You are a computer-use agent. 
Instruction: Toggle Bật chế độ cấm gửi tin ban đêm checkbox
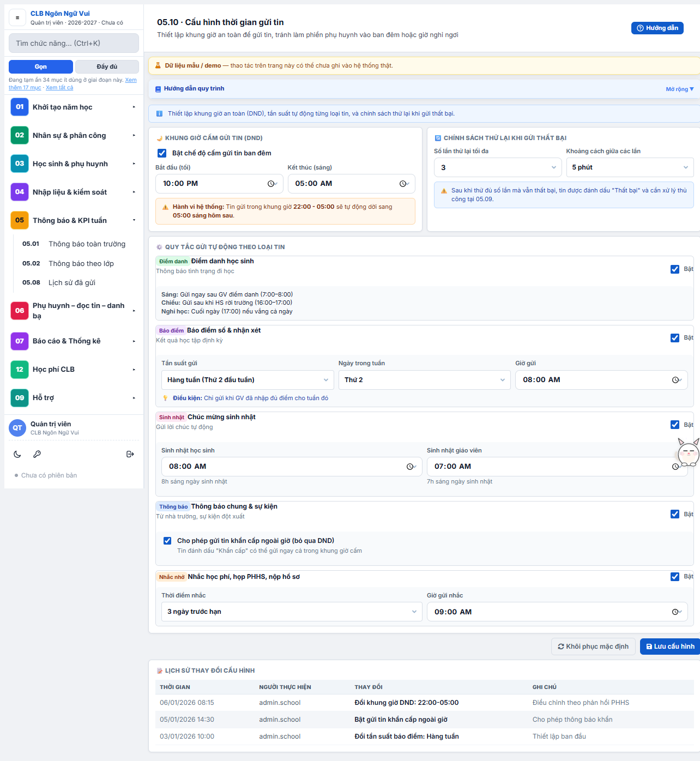(x=162, y=153)
